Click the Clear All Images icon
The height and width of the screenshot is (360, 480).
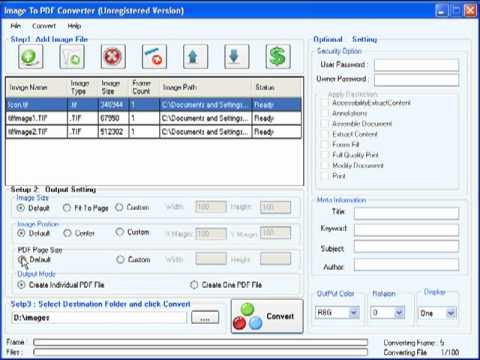(x=154, y=57)
